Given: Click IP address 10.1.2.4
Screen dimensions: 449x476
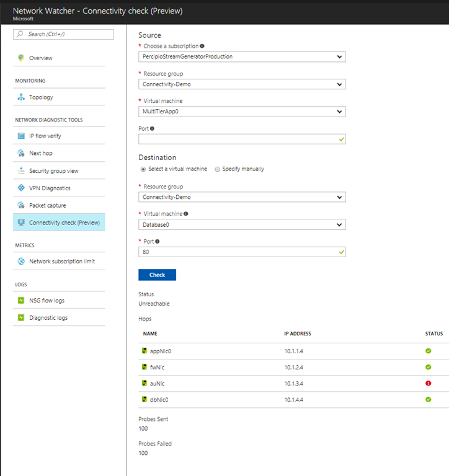Looking at the screenshot, I should (x=293, y=368).
